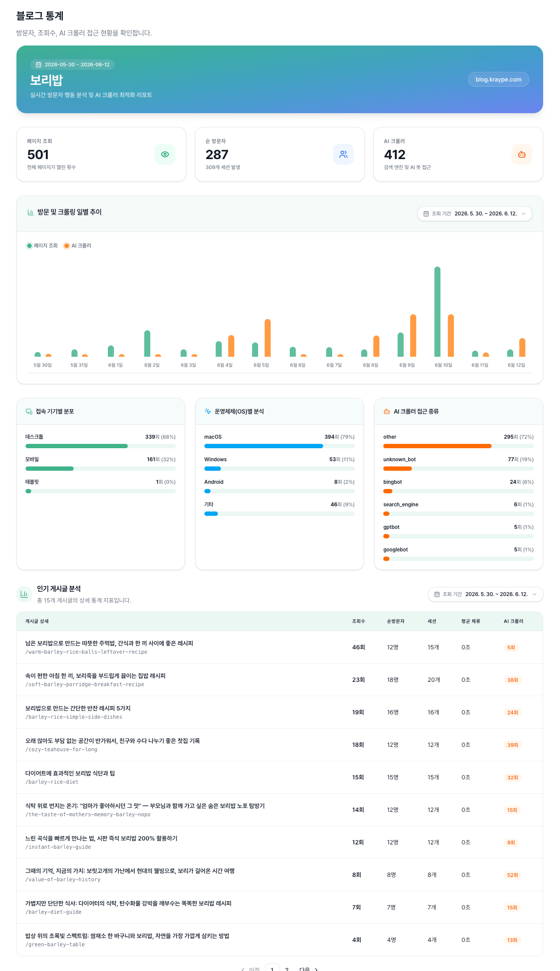Toggle the AI 크롤러 legend series
The width and height of the screenshot is (560, 971).
78,246
